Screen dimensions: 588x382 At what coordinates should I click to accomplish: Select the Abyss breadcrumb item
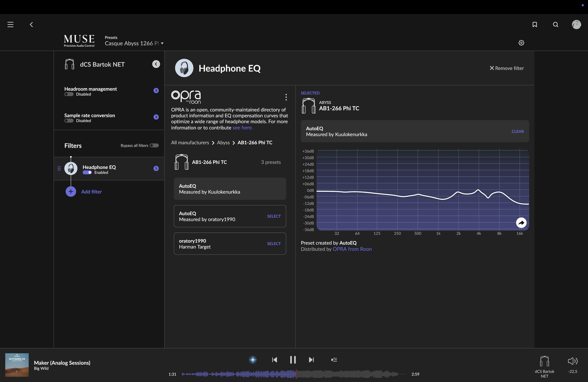223,143
